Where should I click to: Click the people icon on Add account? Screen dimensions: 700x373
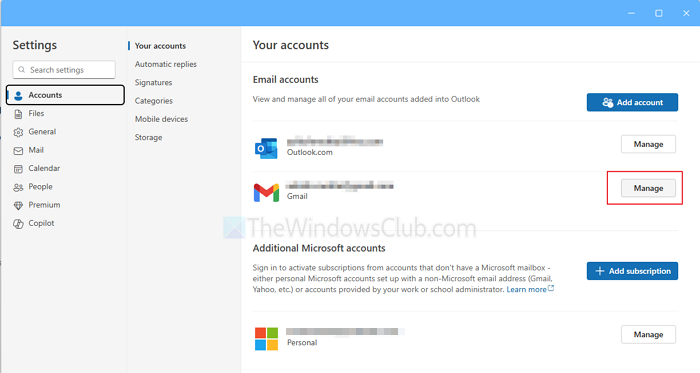pos(608,102)
